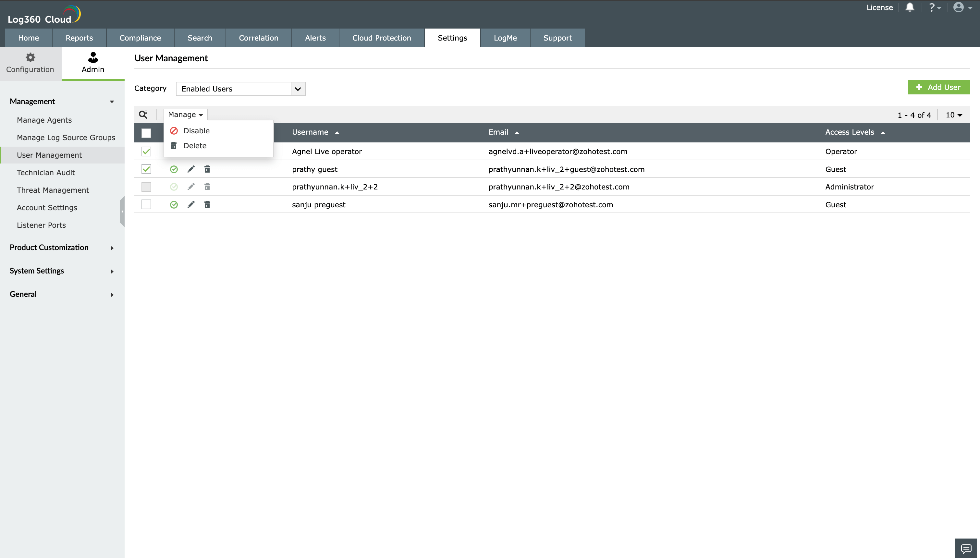This screenshot has width=980, height=558.
Task: Open the notification bell icon
Action: tap(910, 7)
